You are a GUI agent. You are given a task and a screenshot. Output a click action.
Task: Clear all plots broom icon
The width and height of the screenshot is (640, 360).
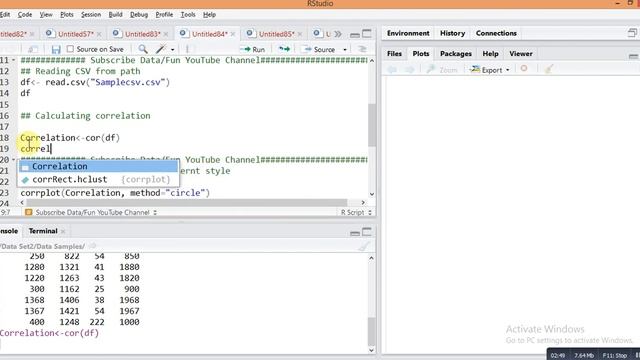pos(549,69)
